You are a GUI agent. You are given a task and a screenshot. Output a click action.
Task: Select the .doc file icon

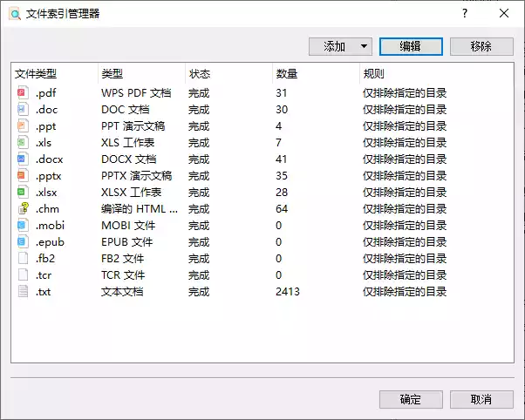point(24,110)
